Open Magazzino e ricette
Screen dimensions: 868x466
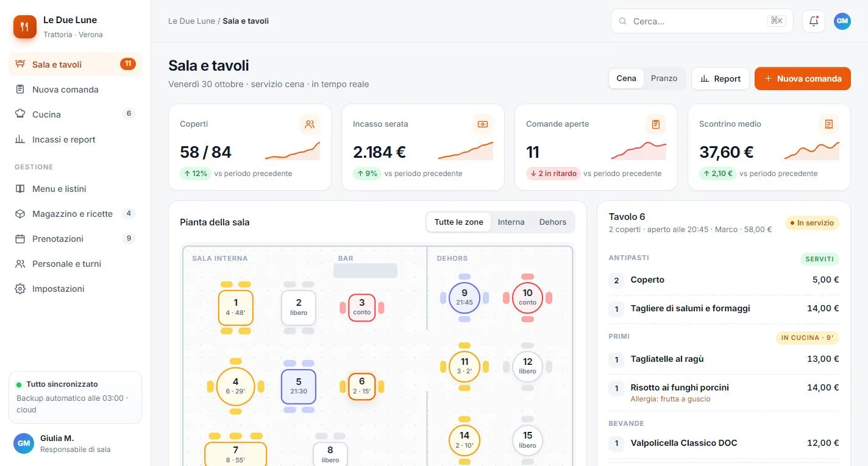(75, 214)
